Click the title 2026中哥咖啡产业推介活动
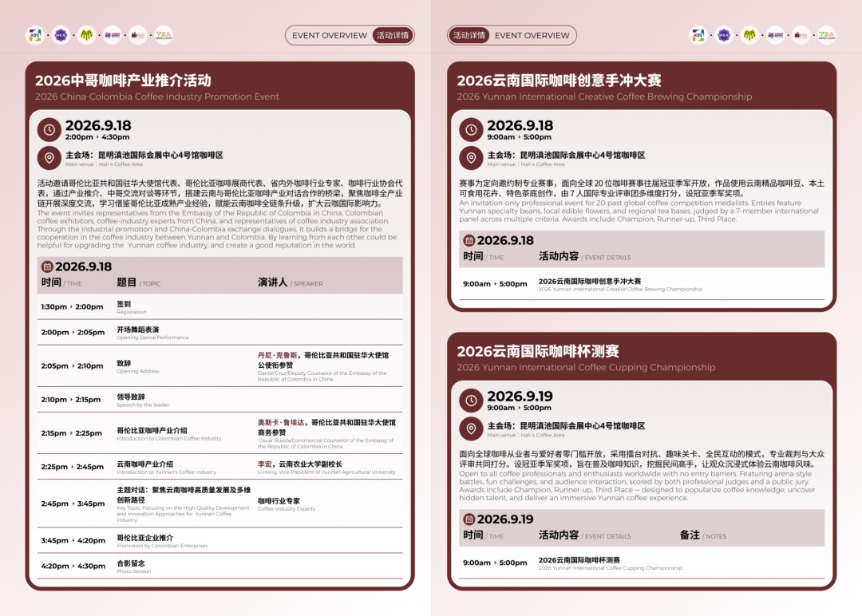The height and width of the screenshot is (616, 862). click(123, 81)
